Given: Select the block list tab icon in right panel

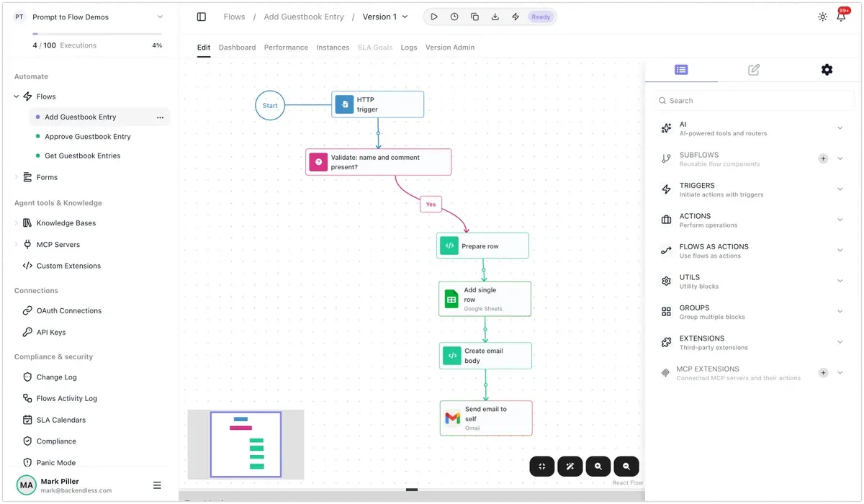Looking at the screenshot, I should (x=681, y=70).
